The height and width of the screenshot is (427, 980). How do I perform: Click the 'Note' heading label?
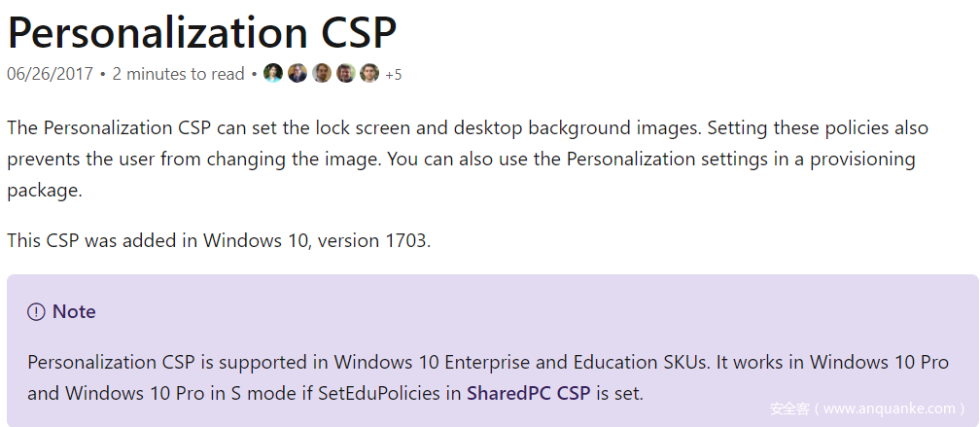74,312
